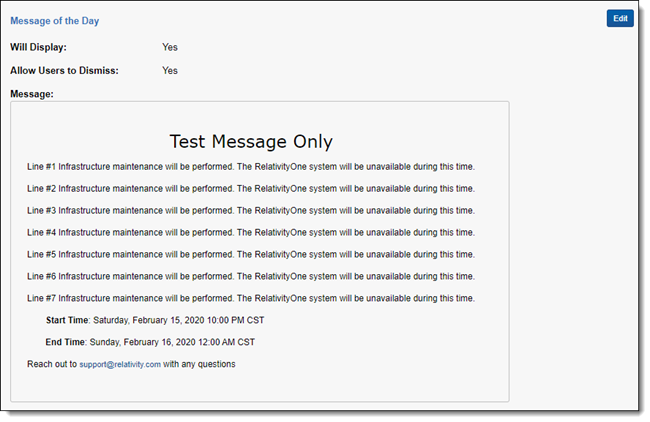Click the Line #1 maintenance text
This screenshot has height=422, width=650.
[250, 166]
